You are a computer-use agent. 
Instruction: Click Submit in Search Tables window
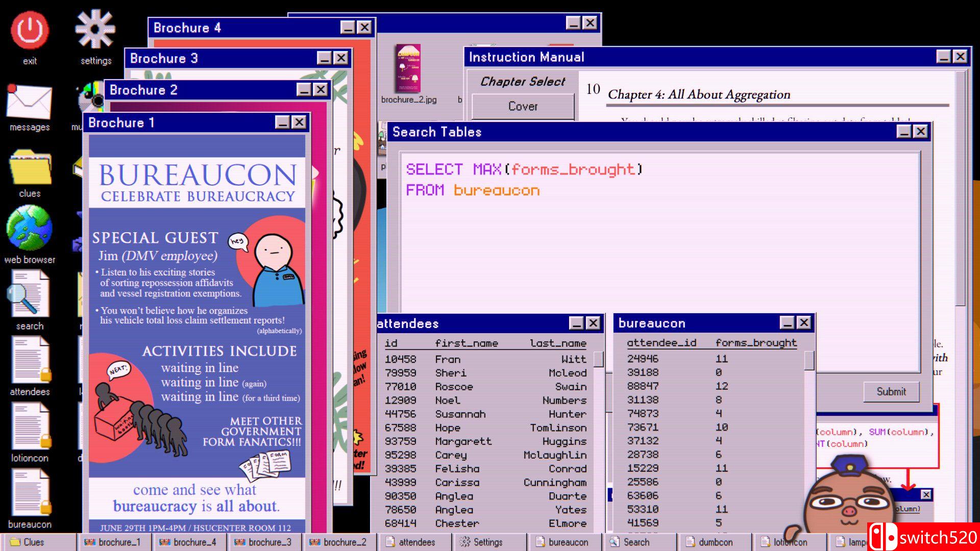(x=891, y=391)
